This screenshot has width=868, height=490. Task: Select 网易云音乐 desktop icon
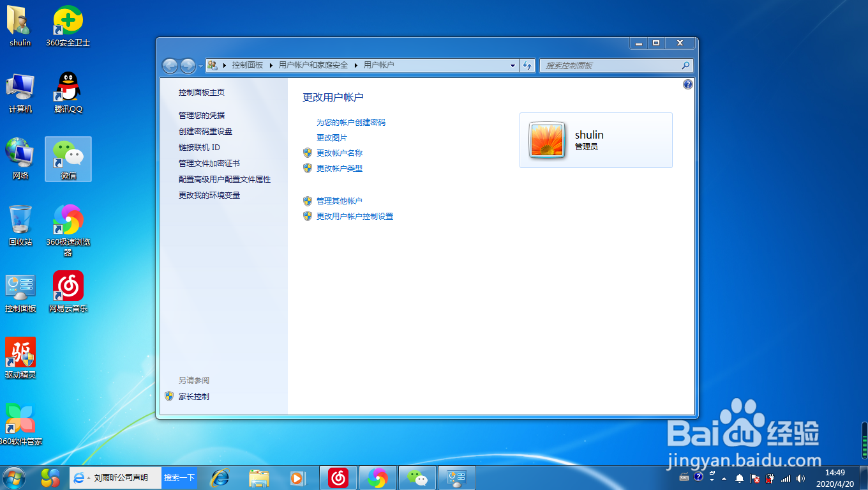(x=68, y=293)
